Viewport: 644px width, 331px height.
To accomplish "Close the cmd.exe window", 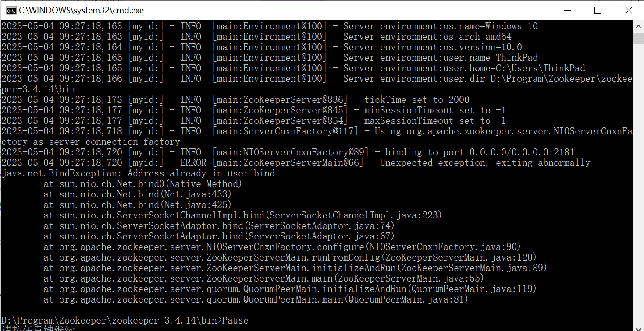I will (x=629, y=10).
